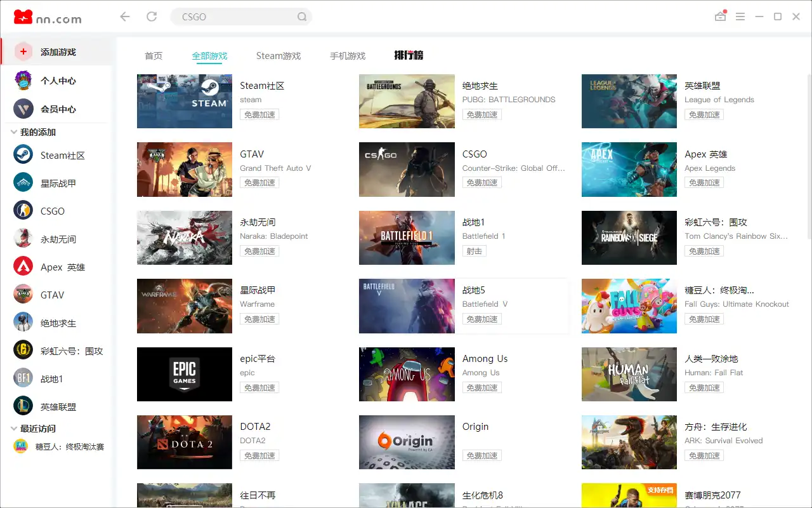Click 免费加速 under Apex 英雄 card
This screenshot has height=508, width=812.
click(704, 183)
